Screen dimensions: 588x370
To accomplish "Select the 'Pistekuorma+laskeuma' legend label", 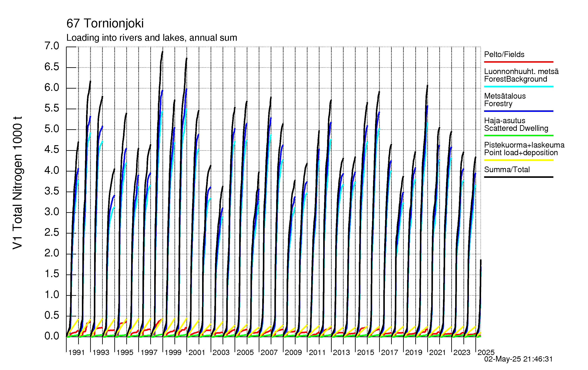I will tap(524, 145).
